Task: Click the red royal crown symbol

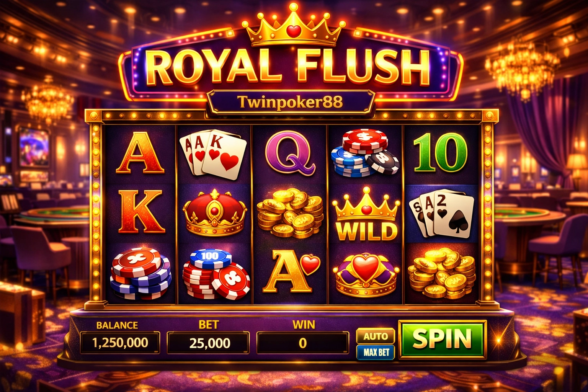Action: pos(215,212)
